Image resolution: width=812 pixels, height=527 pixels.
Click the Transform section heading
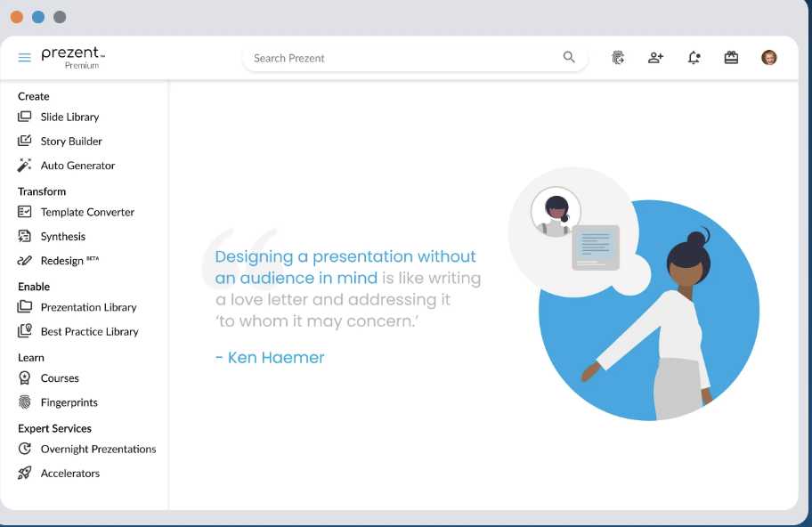(x=42, y=191)
